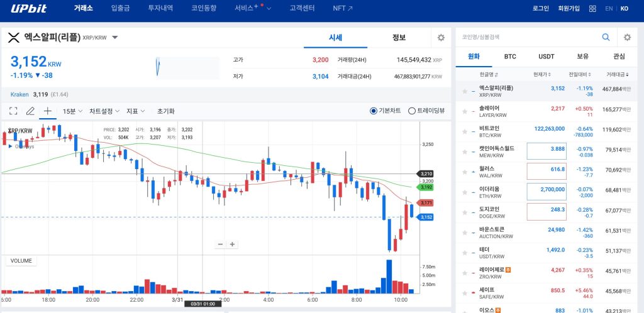Open the 차트설정 dropdown
The width and height of the screenshot is (644, 313).
tap(104, 111)
